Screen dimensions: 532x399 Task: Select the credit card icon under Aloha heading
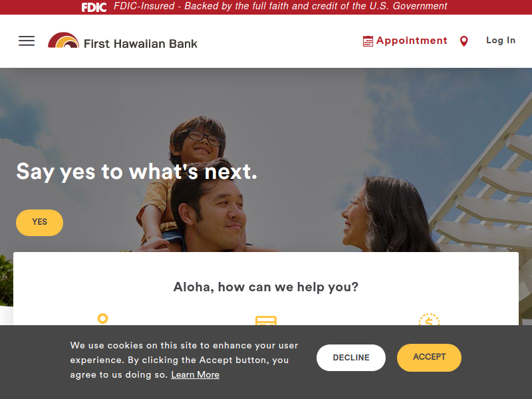266,321
